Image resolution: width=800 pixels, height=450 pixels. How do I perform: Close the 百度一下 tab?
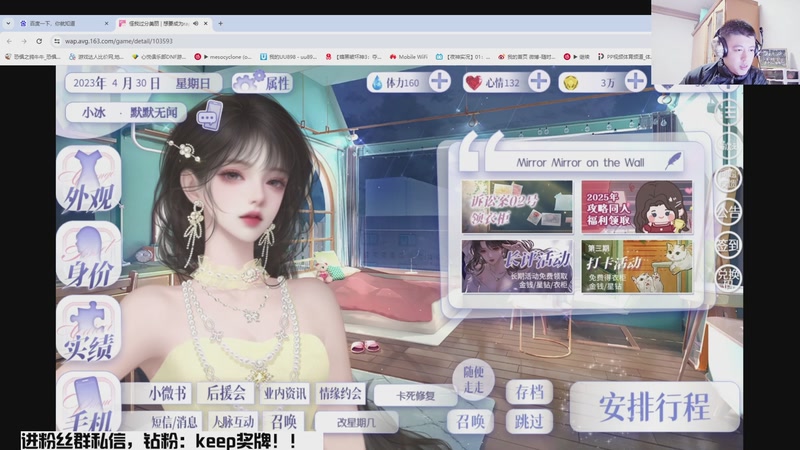click(106, 23)
